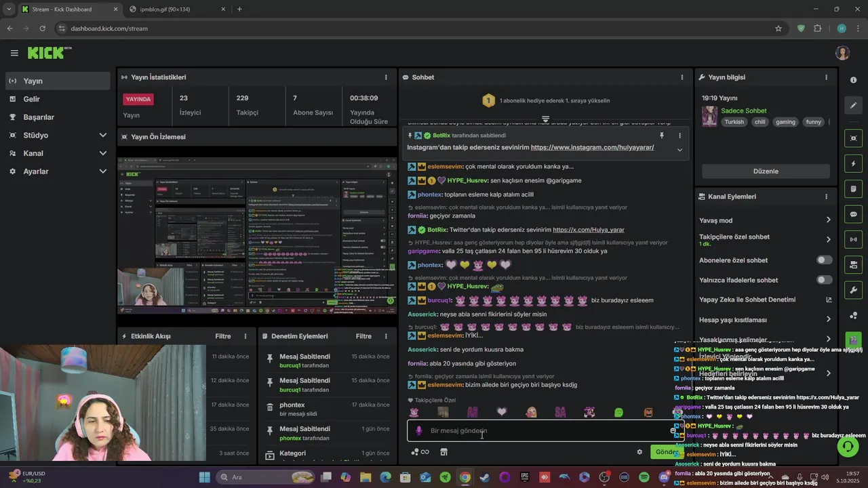This screenshot has width=868, height=488.
Task: Open Etkinlik Akışı panel options menu
Action: tap(245, 336)
